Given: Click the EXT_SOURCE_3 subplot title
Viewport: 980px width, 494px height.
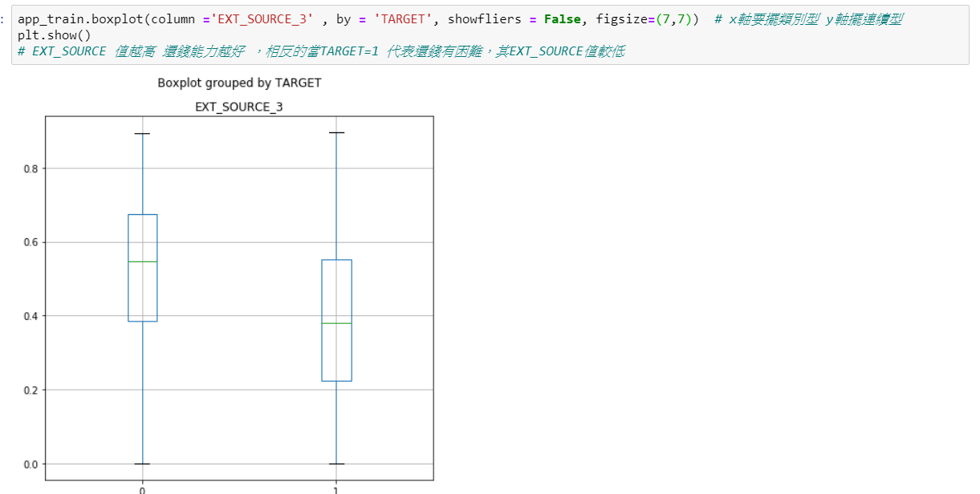Looking at the screenshot, I should [239, 107].
